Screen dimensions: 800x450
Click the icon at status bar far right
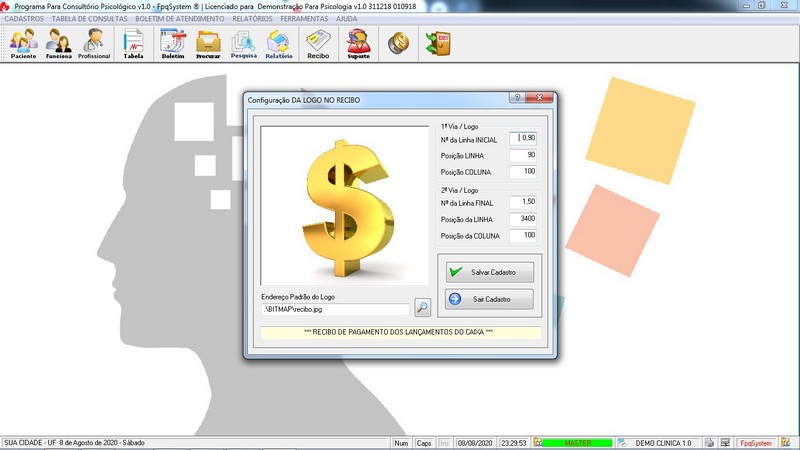click(785, 443)
